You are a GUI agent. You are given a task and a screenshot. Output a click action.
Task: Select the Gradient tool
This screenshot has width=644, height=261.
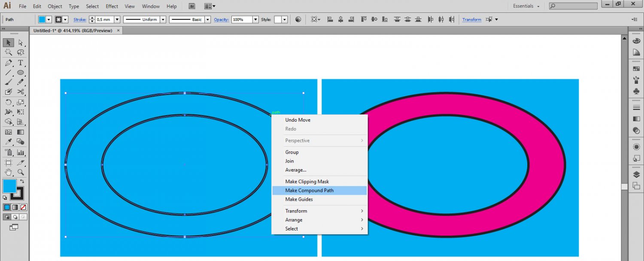(20, 132)
